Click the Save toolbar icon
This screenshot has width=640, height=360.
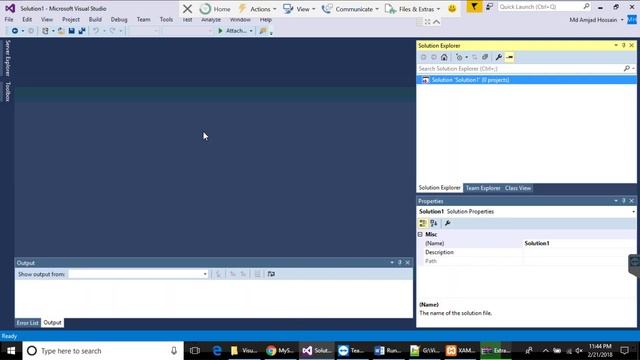click(x=71, y=31)
